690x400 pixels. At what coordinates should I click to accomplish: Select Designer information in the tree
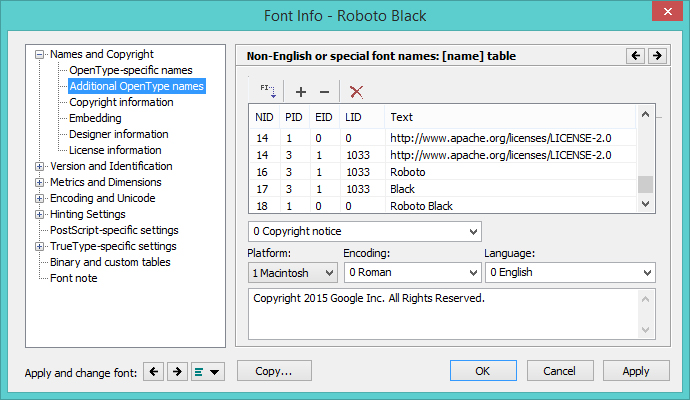tap(119, 134)
